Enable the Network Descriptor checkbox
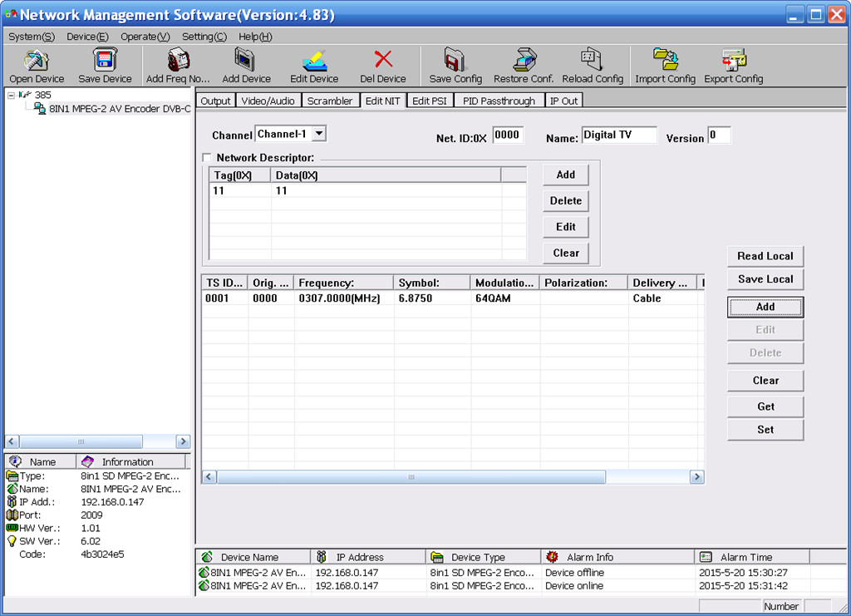This screenshot has width=851, height=616. click(x=207, y=158)
